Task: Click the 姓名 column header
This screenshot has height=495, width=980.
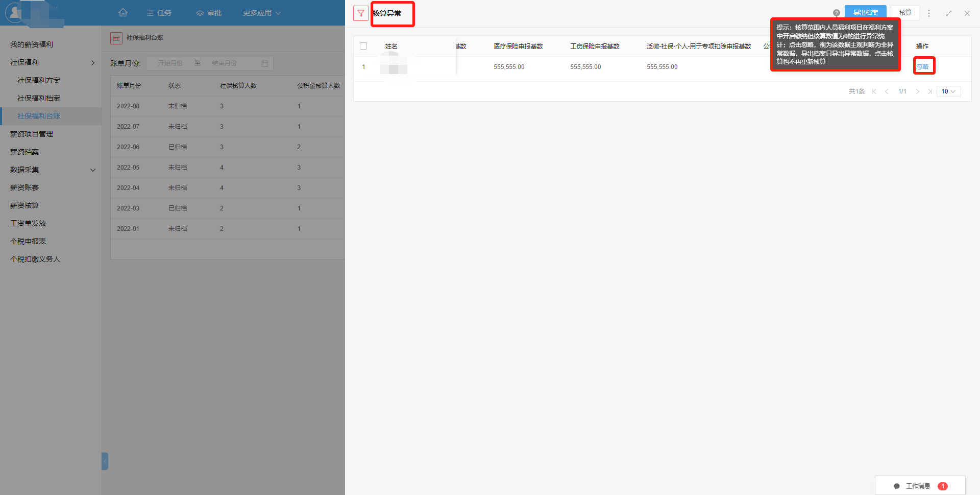Action: coord(391,46)
